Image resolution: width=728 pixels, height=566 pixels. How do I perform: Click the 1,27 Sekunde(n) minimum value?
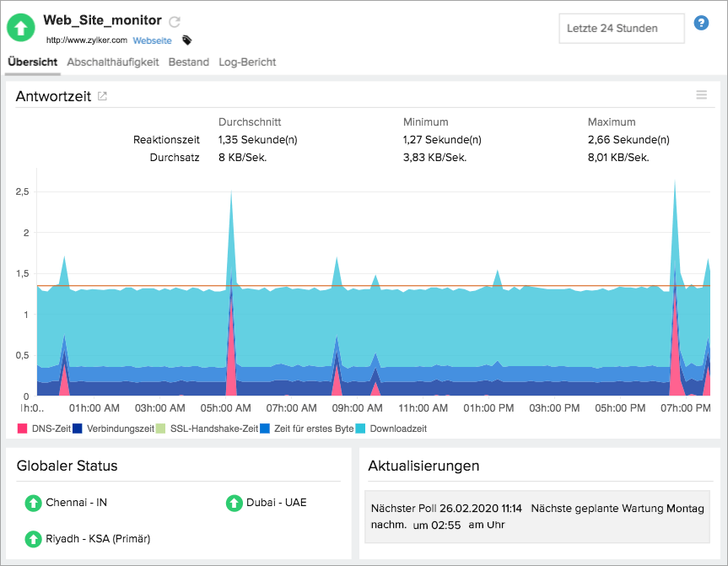(x=442, y=140)
